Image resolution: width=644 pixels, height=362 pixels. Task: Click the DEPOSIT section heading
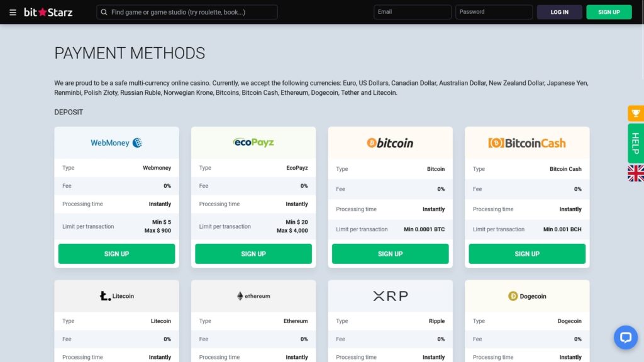click(69, 112)
